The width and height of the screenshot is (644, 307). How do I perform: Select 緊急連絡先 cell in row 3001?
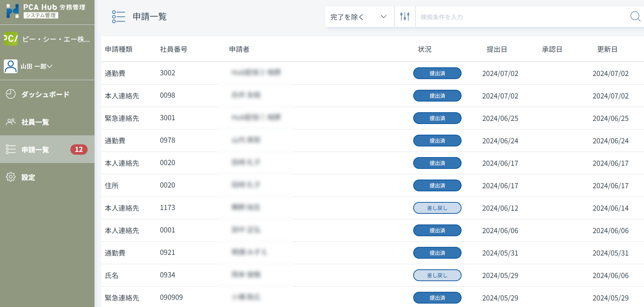tap(122, 118)
